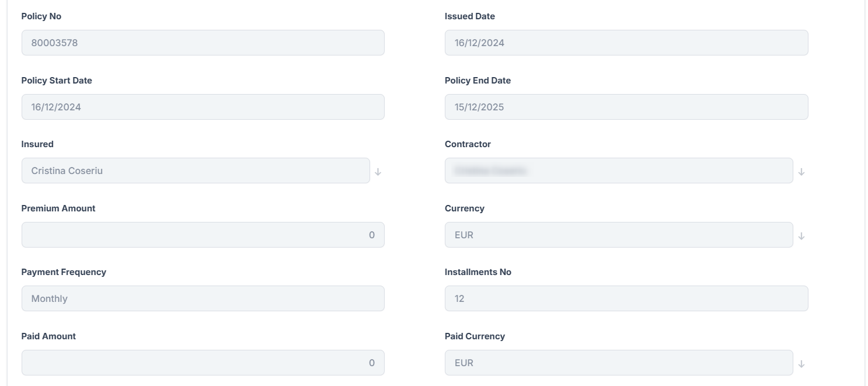Viewport: 868px width, 386px height.
Task: Focus the Policy No field 80003578
Action: (x=203, y=43)
